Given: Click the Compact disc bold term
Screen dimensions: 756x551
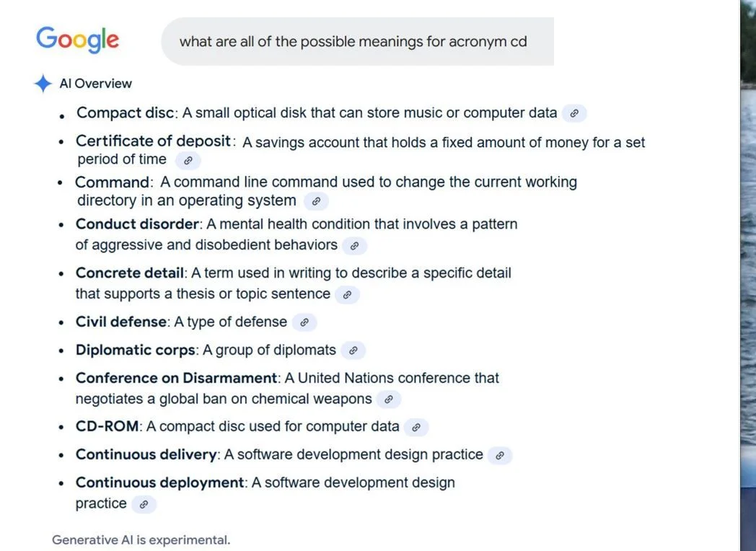Looking at the screenshot, I should (x=125, y=113).
